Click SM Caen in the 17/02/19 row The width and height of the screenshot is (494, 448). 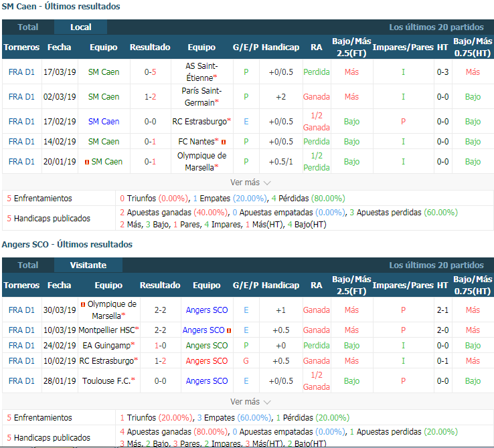pyautogui.click(x=104, y=122)
